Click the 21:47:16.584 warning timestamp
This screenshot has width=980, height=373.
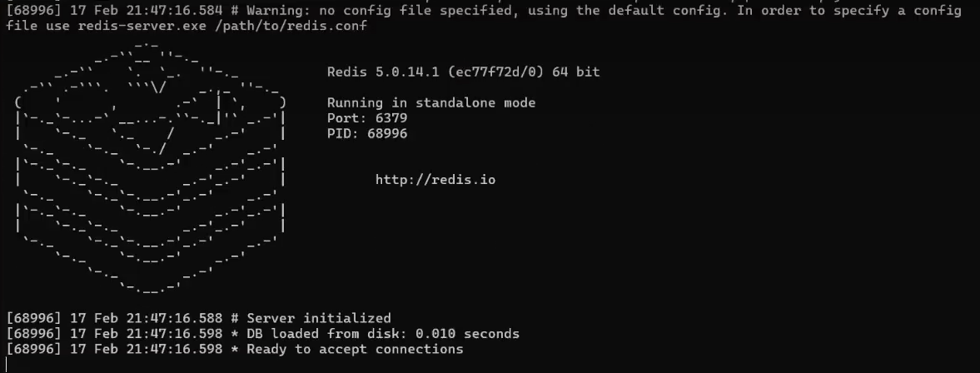point(174,11)
